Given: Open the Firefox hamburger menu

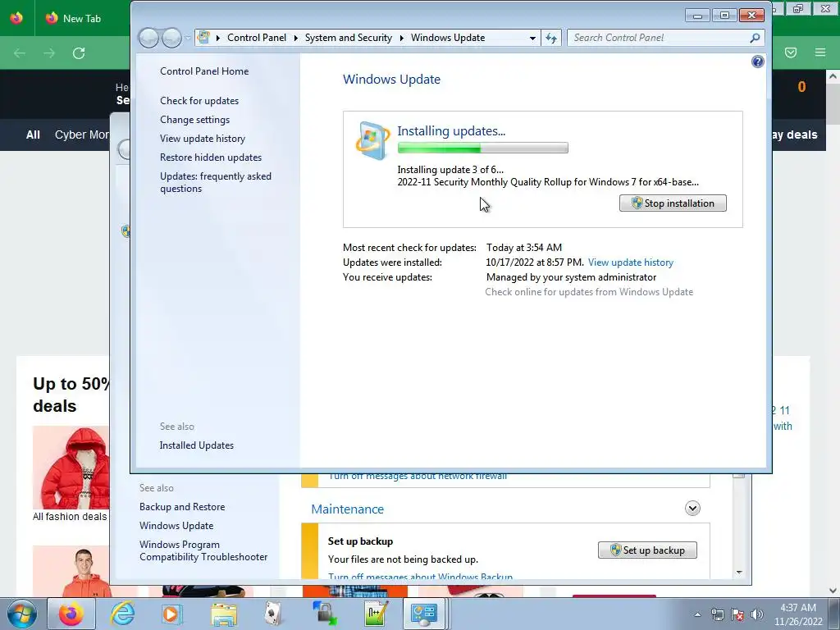Looking at the screenshot, I should [x=820, y=52].
